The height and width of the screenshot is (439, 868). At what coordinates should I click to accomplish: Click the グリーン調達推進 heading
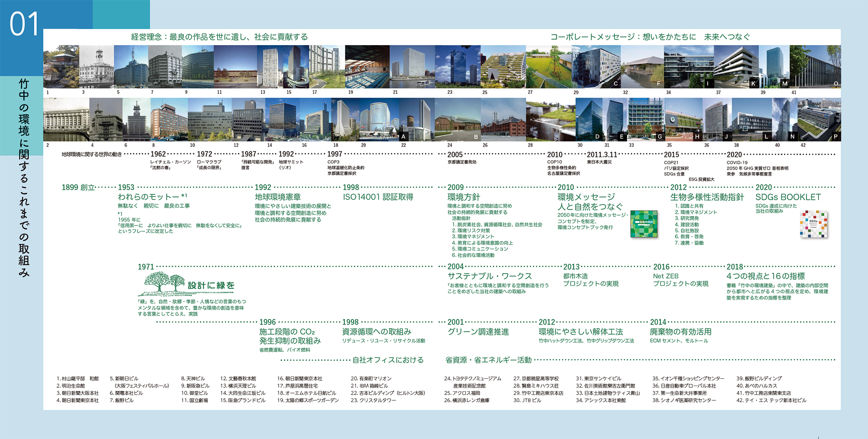478,332
